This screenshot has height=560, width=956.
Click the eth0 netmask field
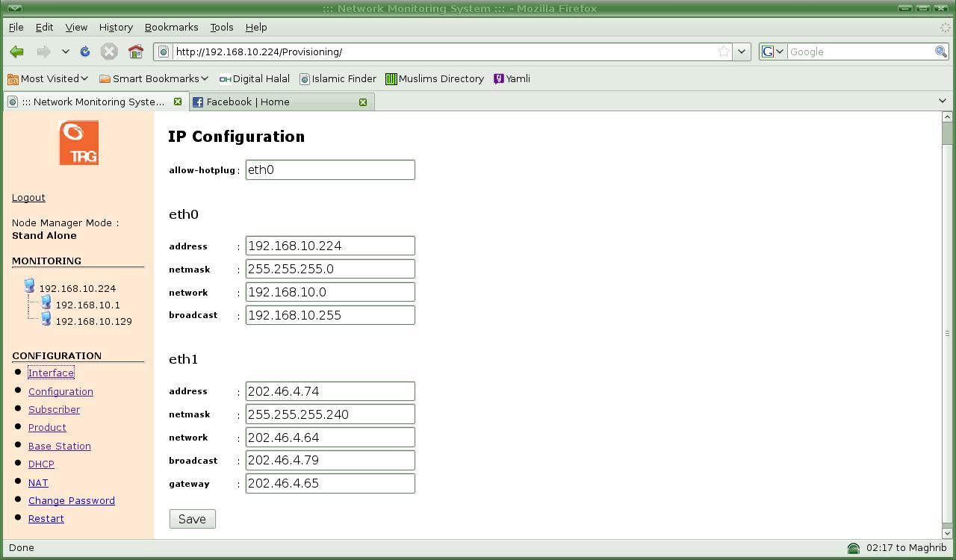tap(330, 269)
